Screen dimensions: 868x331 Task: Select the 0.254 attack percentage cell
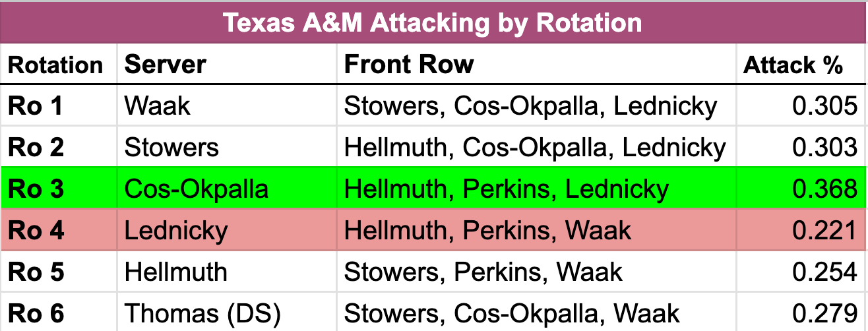click(x=826, y=272)
